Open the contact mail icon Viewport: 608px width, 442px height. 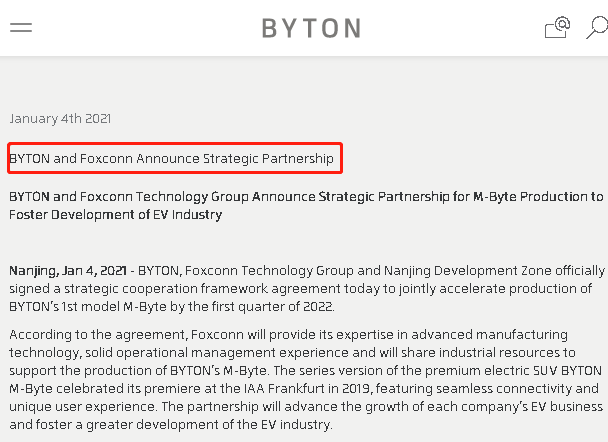coord(557,28)
